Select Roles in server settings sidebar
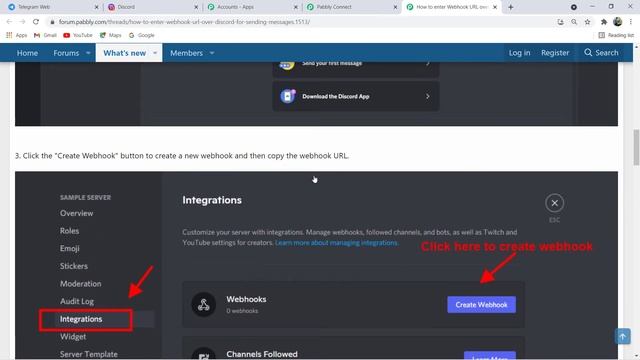 [69, 231]
